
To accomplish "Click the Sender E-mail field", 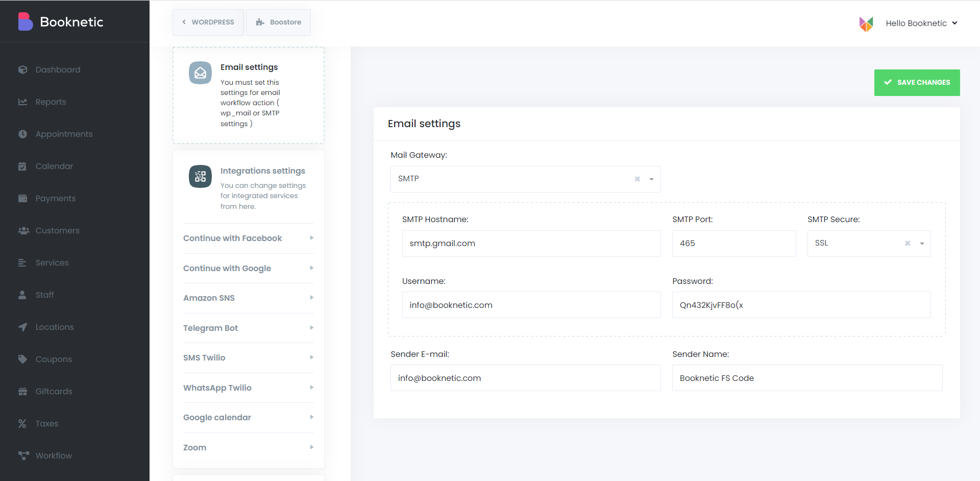I will (x=525, y=378).
